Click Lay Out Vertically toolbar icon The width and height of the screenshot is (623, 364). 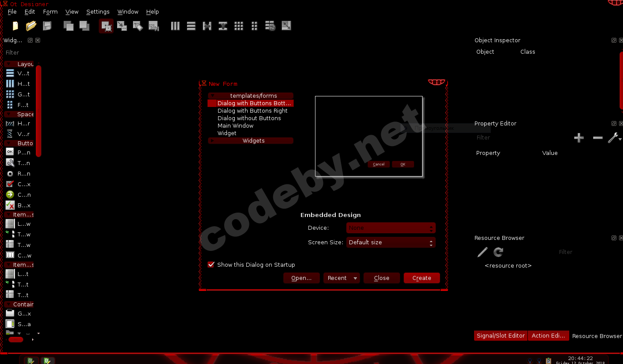191,26
